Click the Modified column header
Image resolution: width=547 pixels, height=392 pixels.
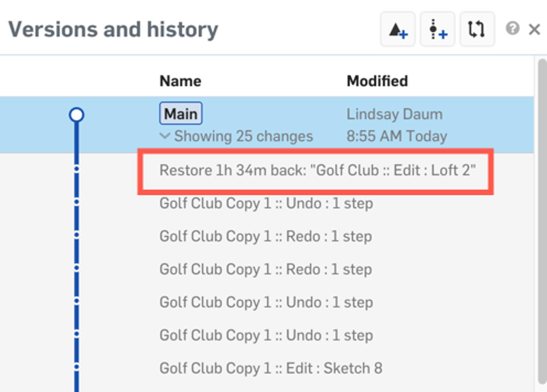[377, 81]
